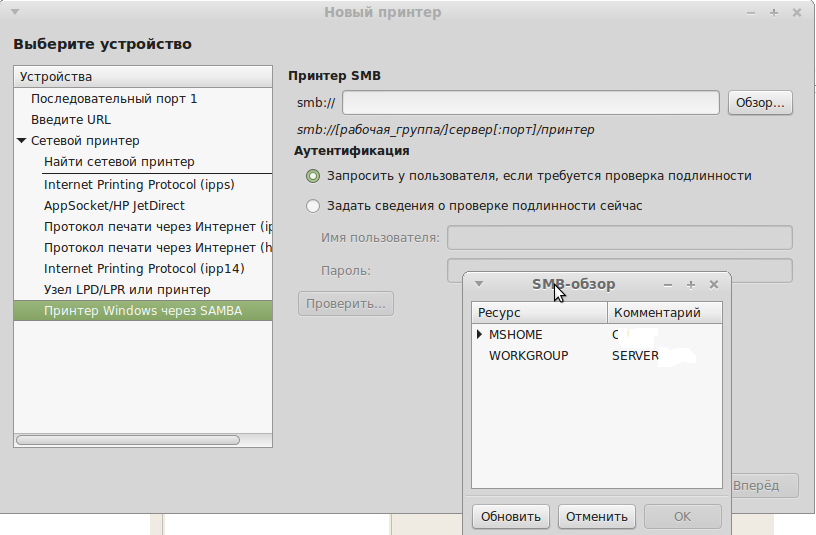Minimize the SMB-обзор dialog
The height and width of the screenshot is (535, 816).
coord(668,285)
